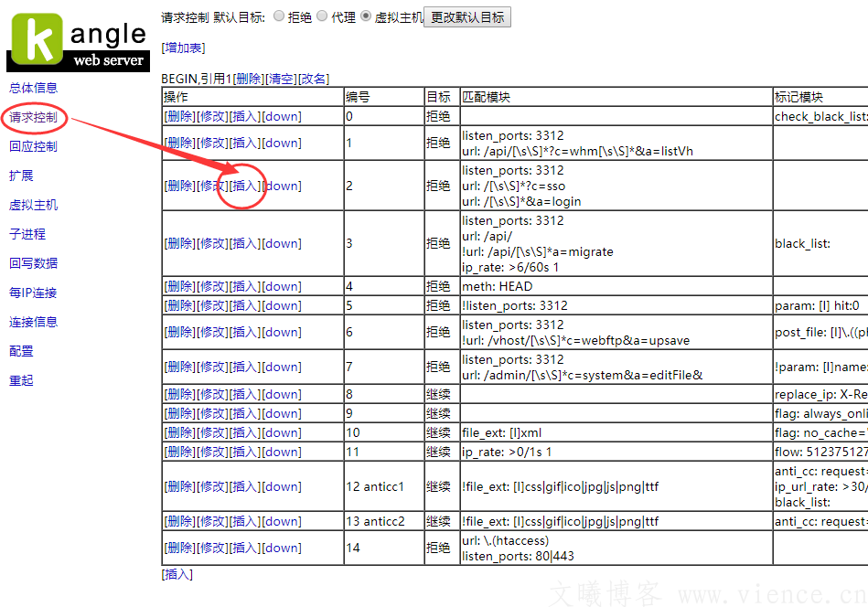Click the 更改默认目标 button

tap(468, 16)
